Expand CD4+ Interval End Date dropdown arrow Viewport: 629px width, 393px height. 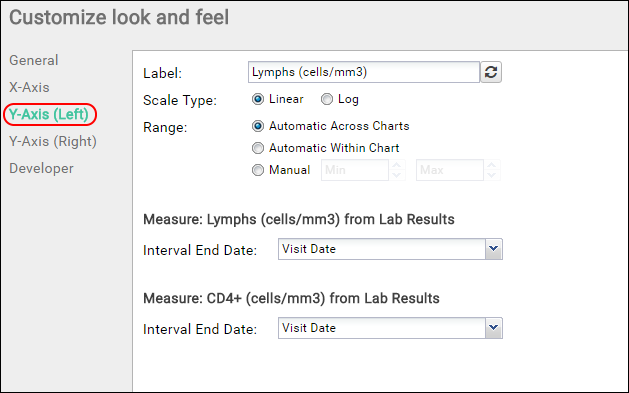click(x=494, y=328)
